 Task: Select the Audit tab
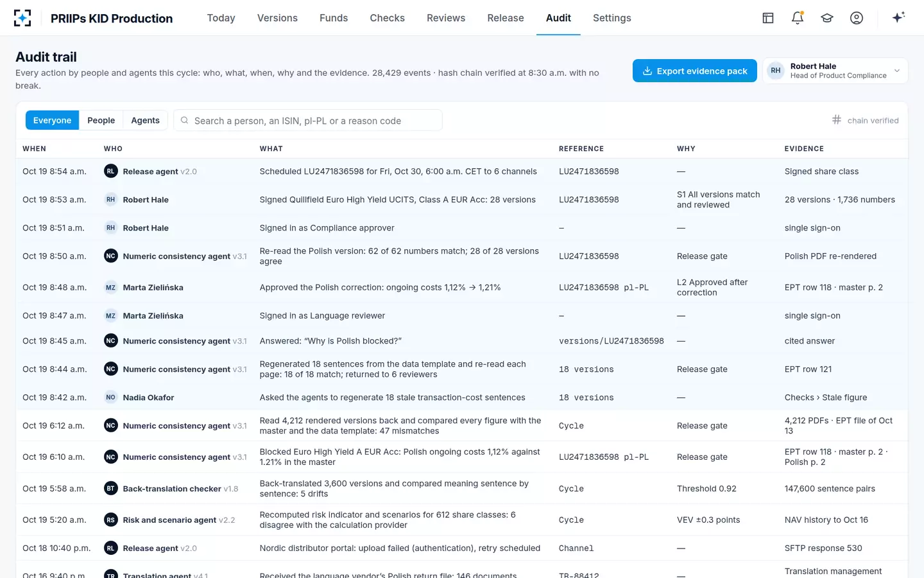coord(558,18)
